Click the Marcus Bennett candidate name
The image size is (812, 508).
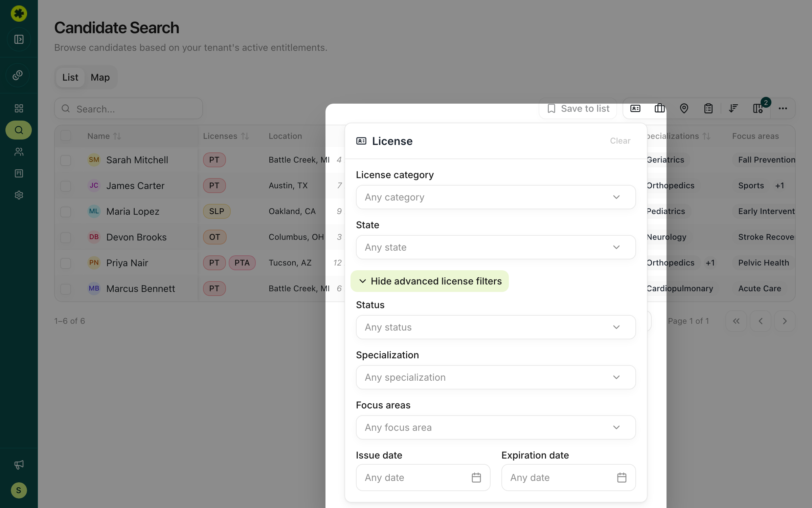tap(140, 289)
